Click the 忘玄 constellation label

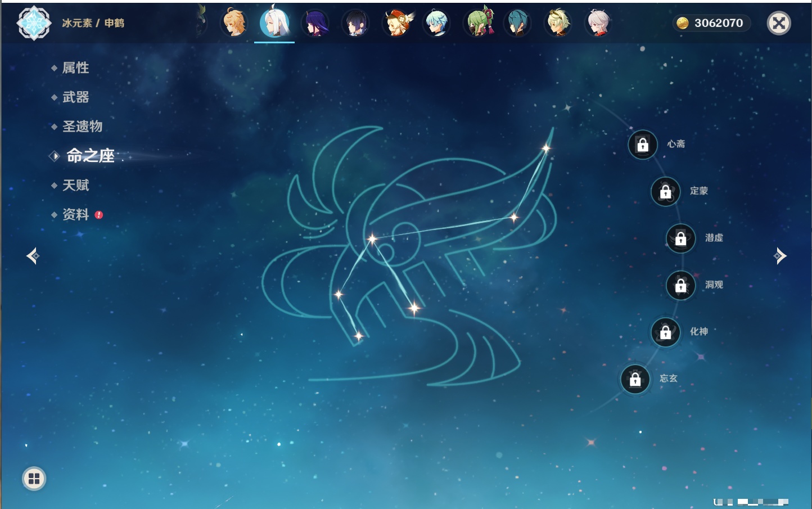[x=669, y=379]
